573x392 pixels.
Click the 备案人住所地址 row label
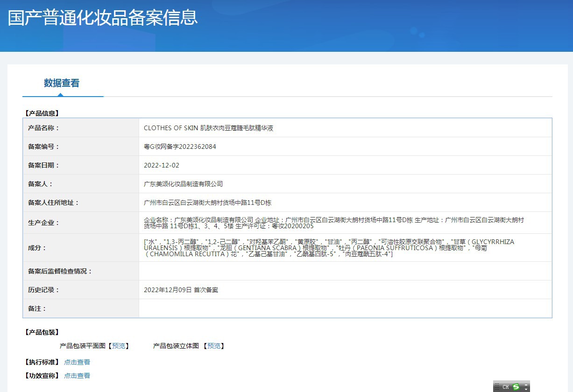tap(54, 203)
